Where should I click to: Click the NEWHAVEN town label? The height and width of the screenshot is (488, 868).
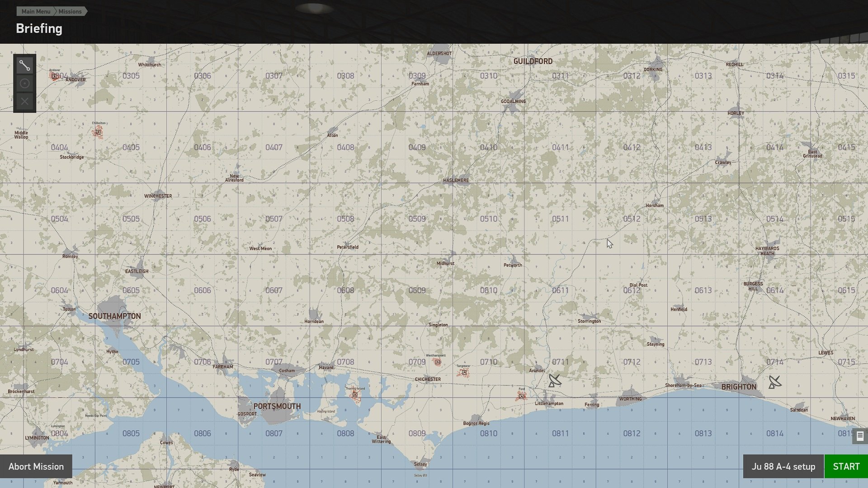[843, 419]
